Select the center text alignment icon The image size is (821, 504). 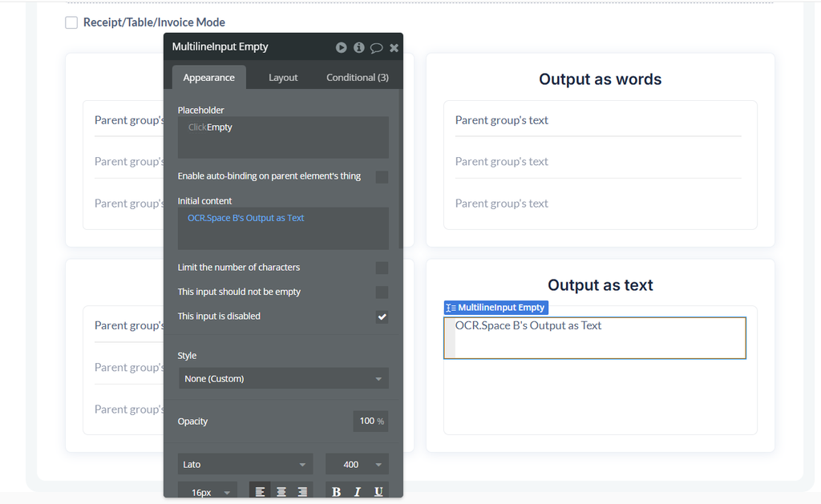pos(281,490)
